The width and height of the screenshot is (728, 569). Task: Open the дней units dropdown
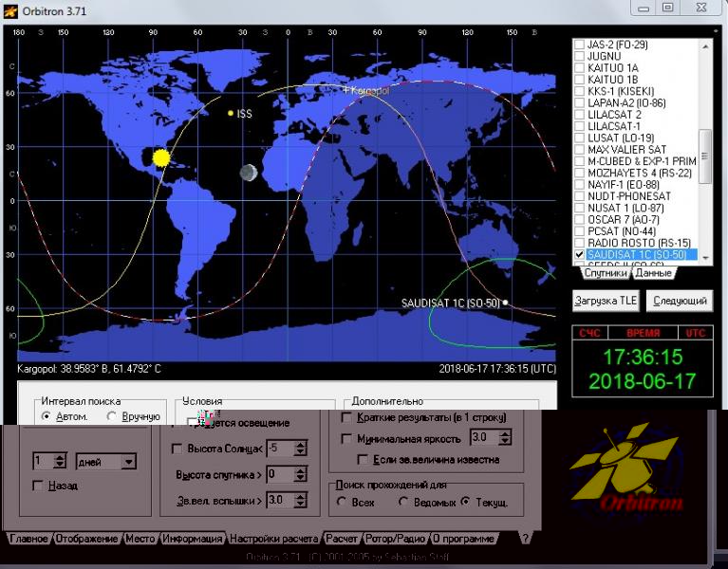pyautogui.click(x=128, y=462)
